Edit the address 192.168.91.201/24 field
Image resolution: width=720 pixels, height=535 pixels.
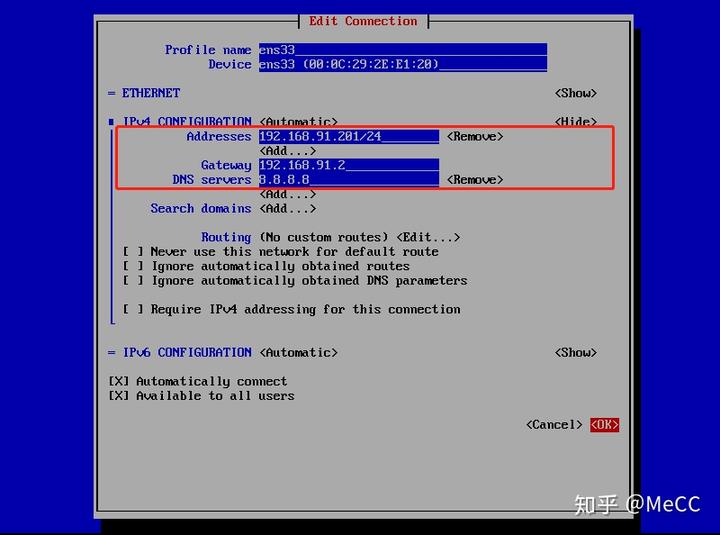(349, 136)
